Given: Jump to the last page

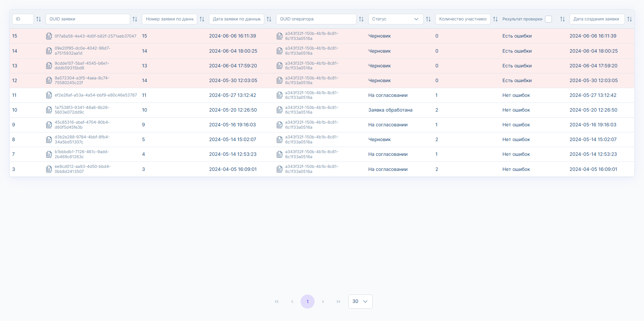Looking at the screenshot, I should 338,302.
